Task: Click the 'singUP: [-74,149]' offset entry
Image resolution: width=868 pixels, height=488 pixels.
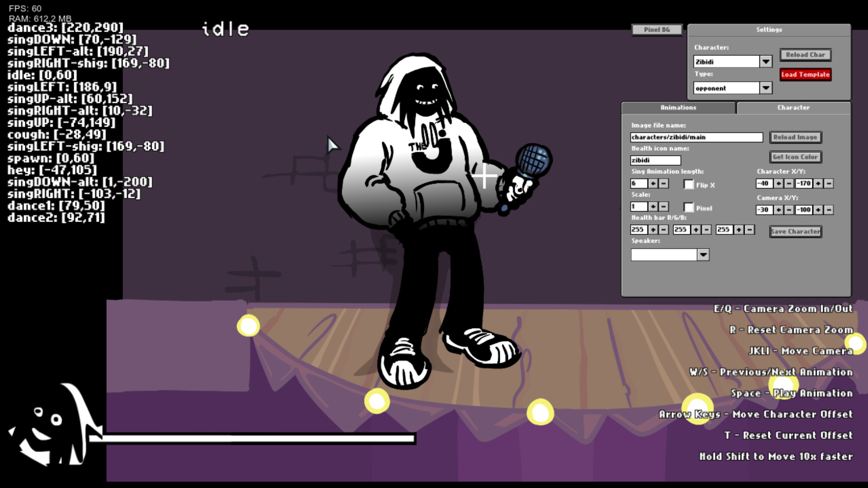Action: click(62, 122)
